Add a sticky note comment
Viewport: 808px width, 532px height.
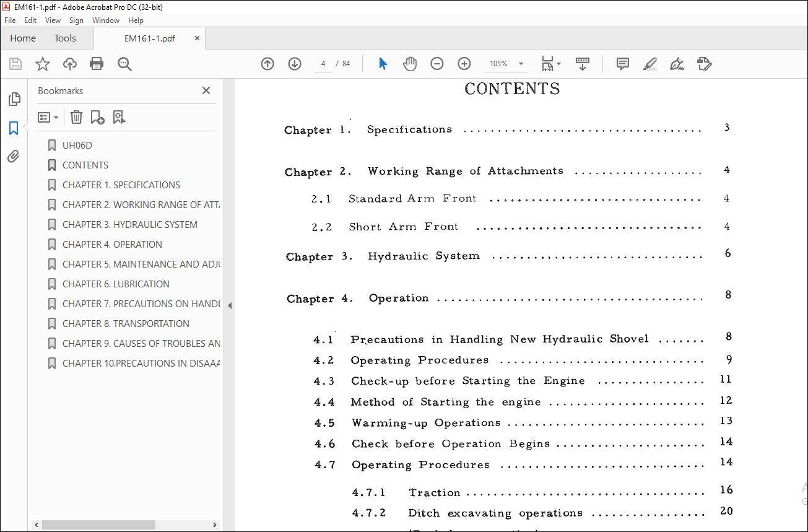623,64
